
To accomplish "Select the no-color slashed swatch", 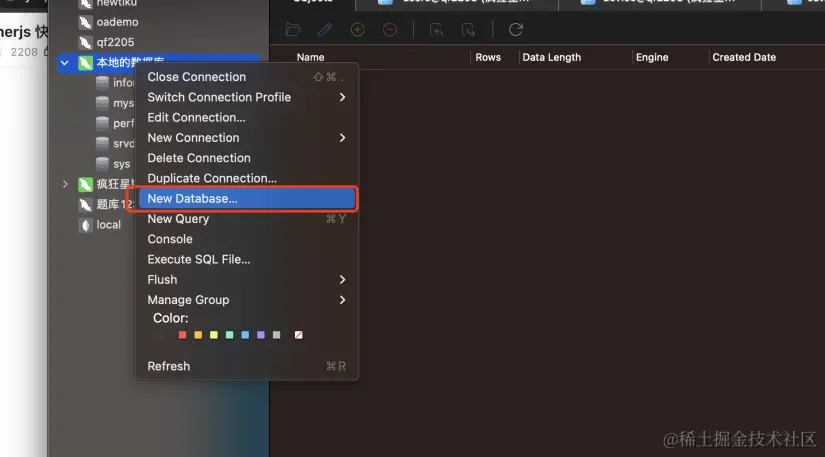I will [298, 335].
